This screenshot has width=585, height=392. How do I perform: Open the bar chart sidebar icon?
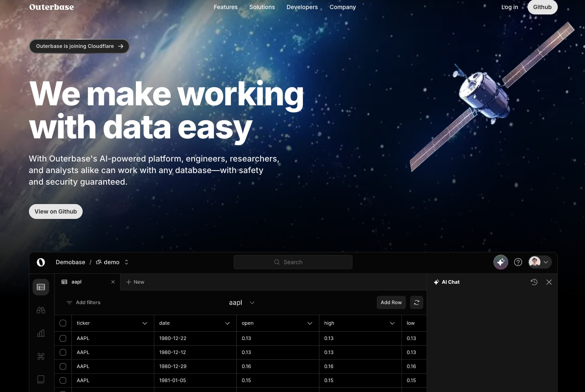click(41, 333)
